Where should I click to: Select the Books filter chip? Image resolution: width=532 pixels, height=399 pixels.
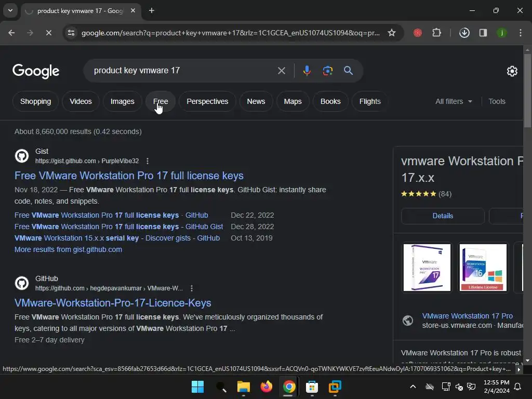[330, 101]
